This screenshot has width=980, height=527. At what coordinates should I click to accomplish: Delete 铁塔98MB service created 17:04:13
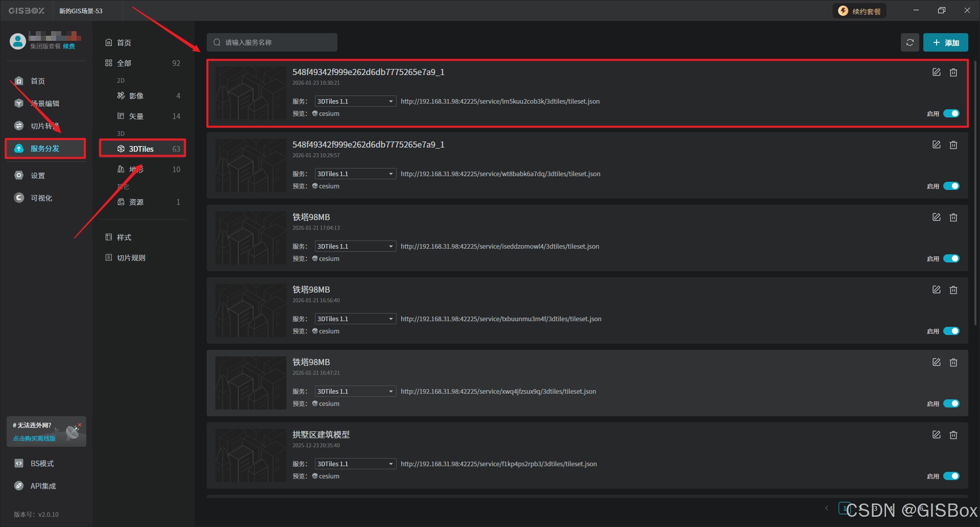click(953, 217)
